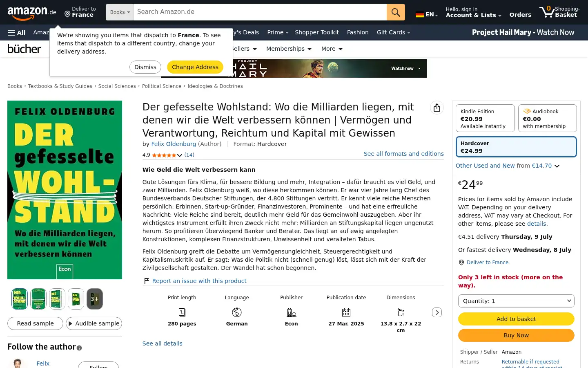
Task: Open the Quantity dropdown
Action: tap(516, 301)
